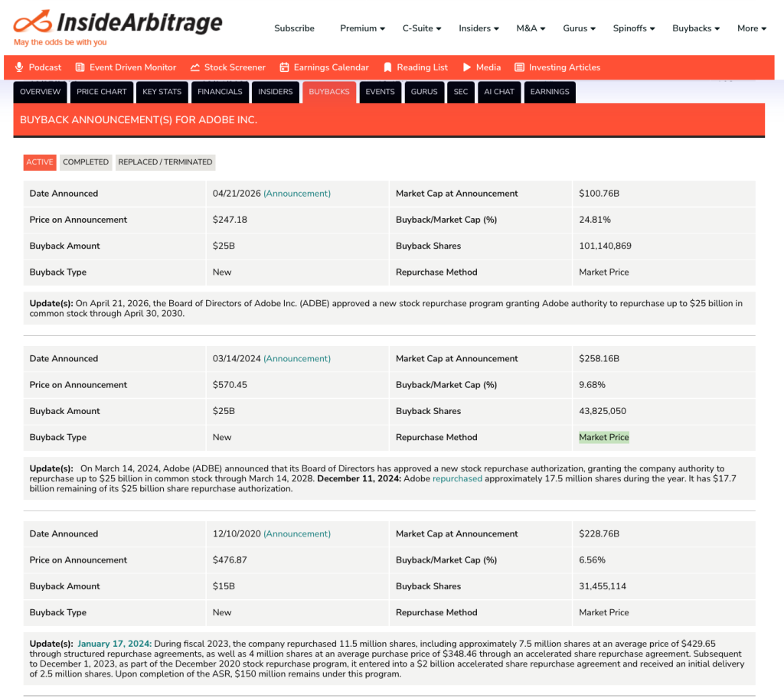Expand the Gurus dropdown menu
Viewport: 784px width, 698px height.
579,28
